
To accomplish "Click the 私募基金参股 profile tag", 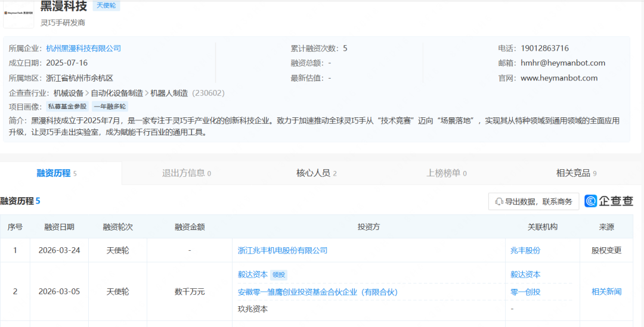I will click(67, 107).
